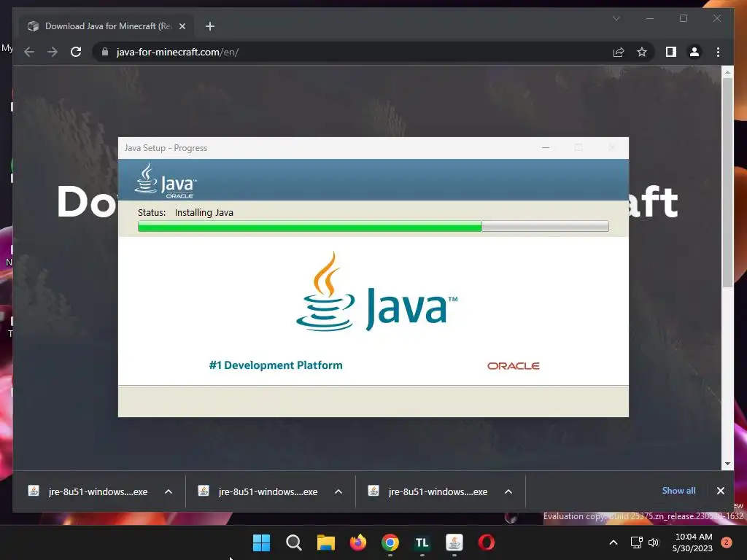Click the Oracle logo in the setup dialog
The image size is (747, 560).
point(513,366)
